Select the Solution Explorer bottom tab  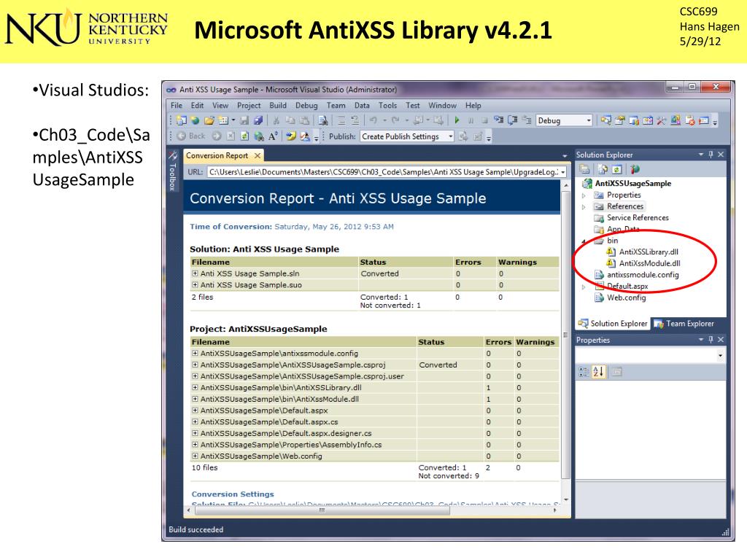point(613,324)
